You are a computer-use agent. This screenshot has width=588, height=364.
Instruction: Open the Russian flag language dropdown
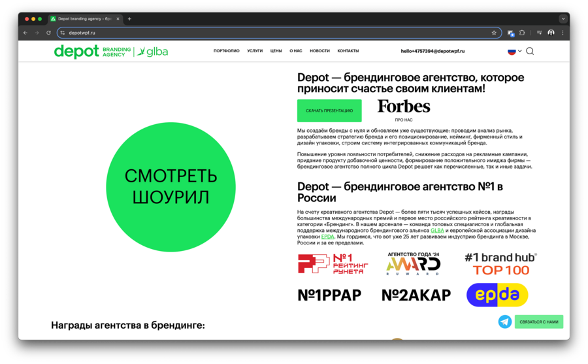[515, 52]
